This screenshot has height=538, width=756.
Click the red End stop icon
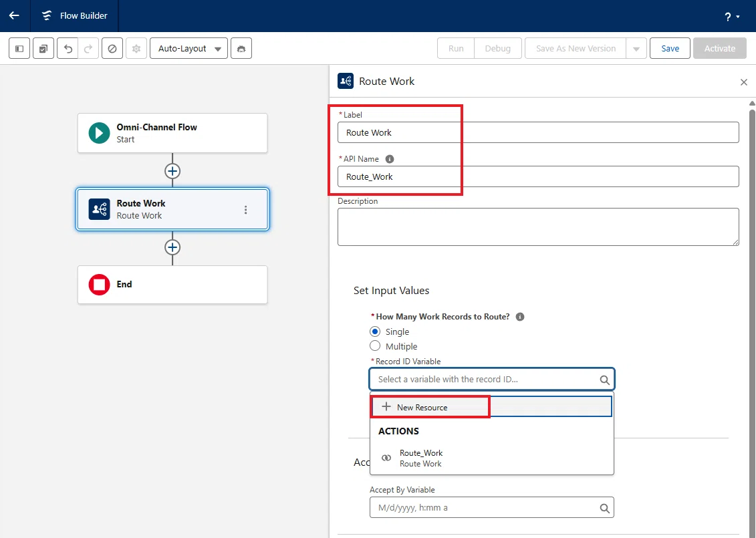(x=99, y=285)
